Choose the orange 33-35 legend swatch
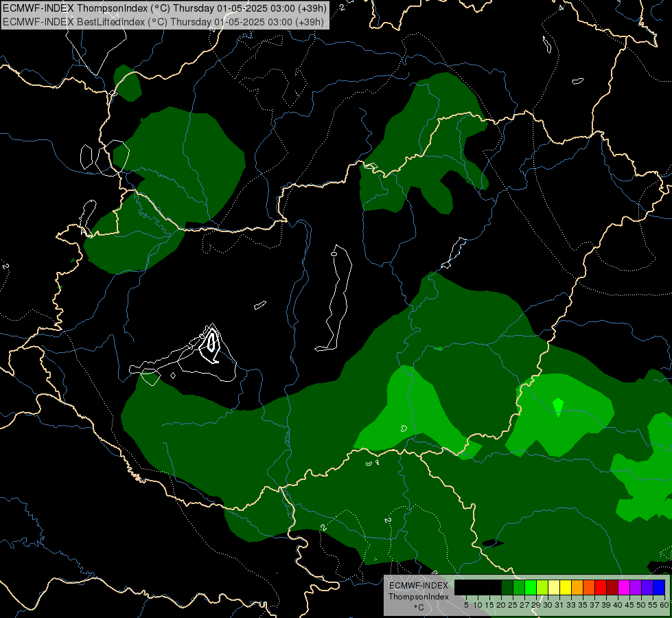 (x=577, y=587)
